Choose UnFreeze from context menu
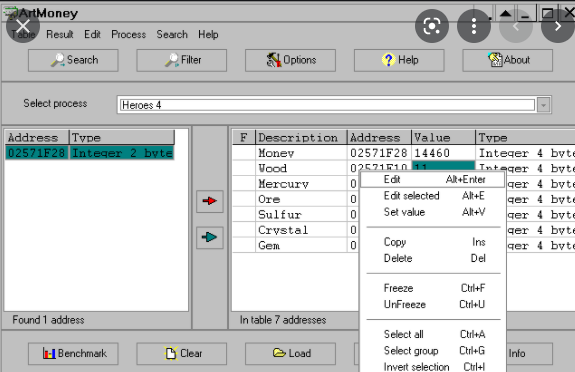 pos(433,304)
